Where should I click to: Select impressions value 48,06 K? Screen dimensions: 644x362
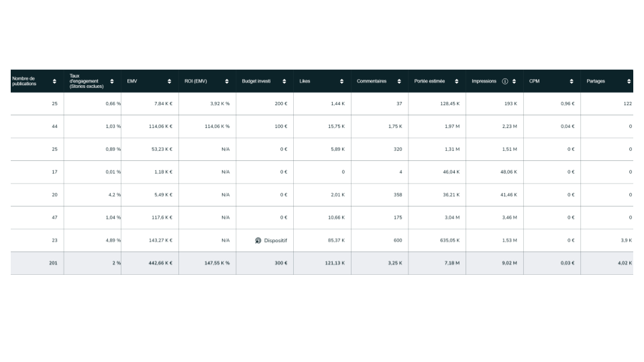click(x=509, y=172)
